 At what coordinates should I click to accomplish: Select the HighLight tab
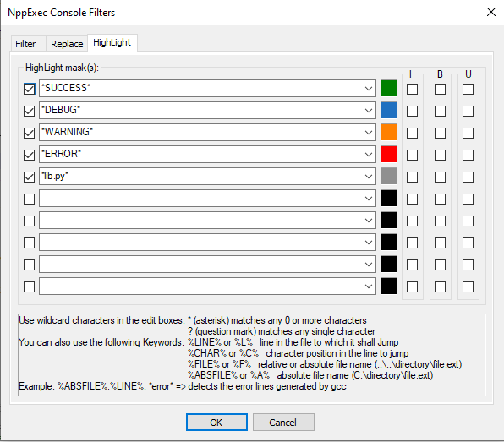coord(112,42)
